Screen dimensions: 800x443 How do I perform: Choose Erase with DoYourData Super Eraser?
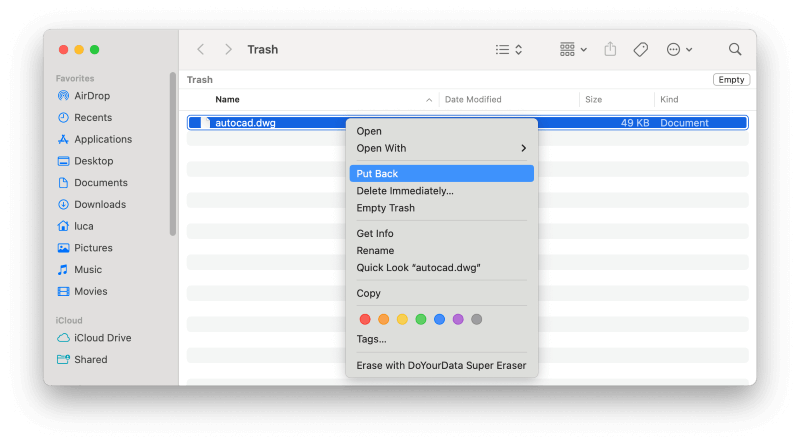pos(442,365)
